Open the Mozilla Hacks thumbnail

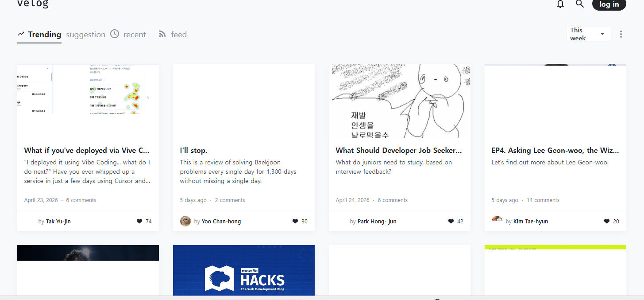click(x=244, y=270)
